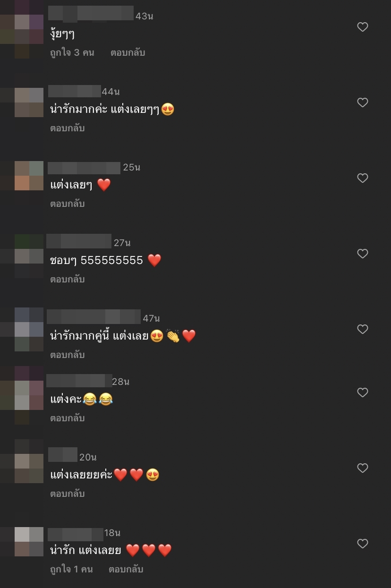The image size is (391, 588).
Task: Heart the "ชอบๆ 555555555" comment
Action: pyautogui.click(x=362, y=254)
